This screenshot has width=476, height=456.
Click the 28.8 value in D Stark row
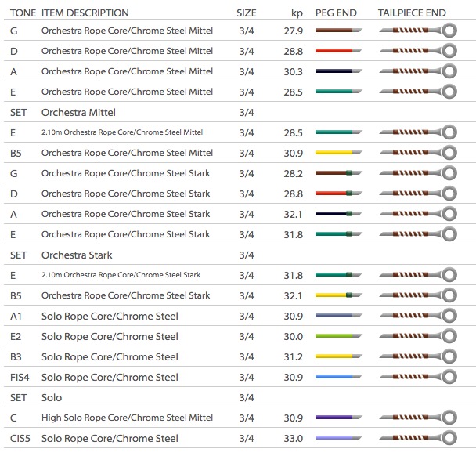tap(294, 194)
